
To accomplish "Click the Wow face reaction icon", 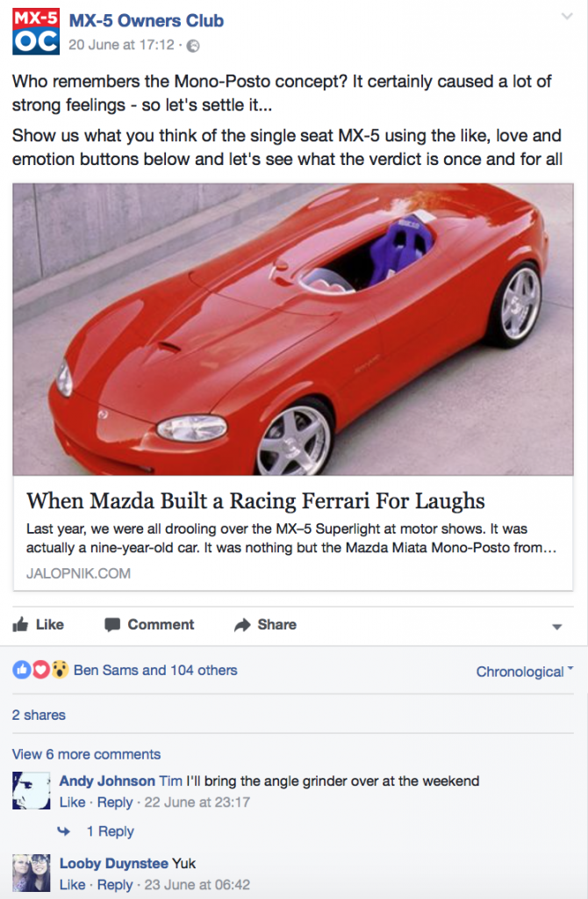I will (x=60, y=669).
